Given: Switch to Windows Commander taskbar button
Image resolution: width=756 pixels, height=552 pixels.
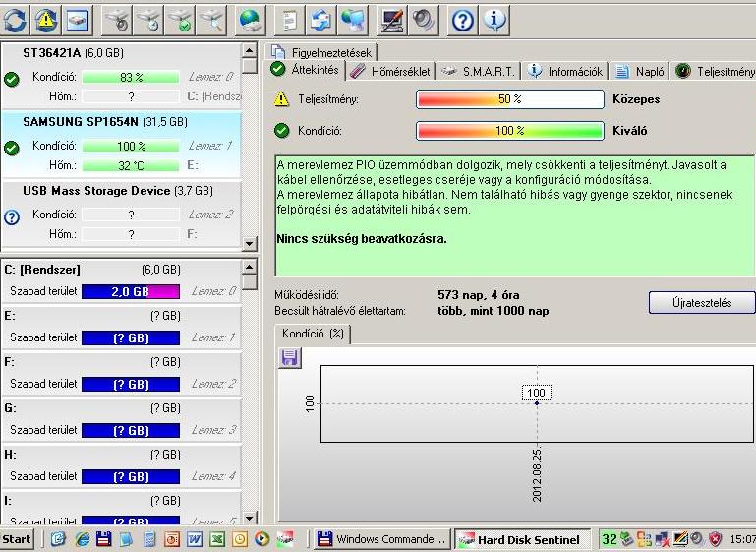Looking at the screenshot, I should tap(382, 539).
